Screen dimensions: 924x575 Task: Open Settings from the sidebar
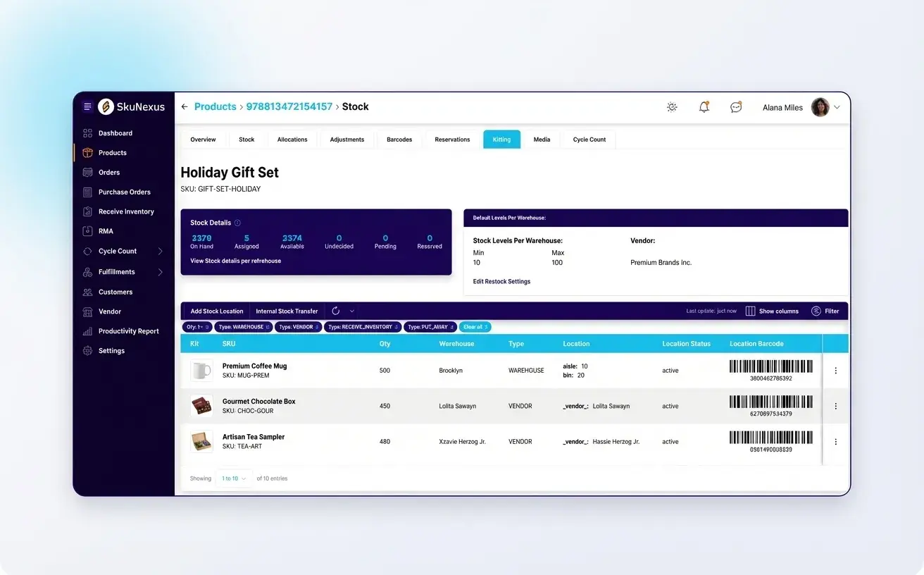pos(111,350)
